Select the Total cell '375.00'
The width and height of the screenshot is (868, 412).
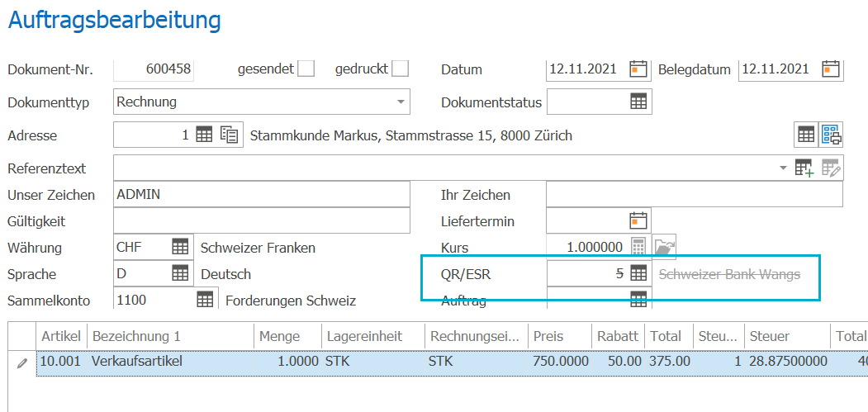[x=669, y=362]
